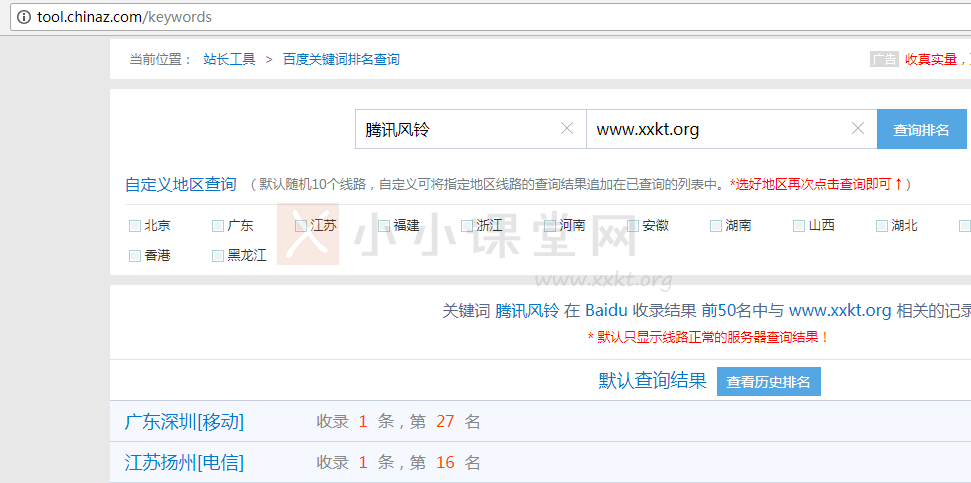
Task: Click the 查询排名 button
Action: click(921, 129)
